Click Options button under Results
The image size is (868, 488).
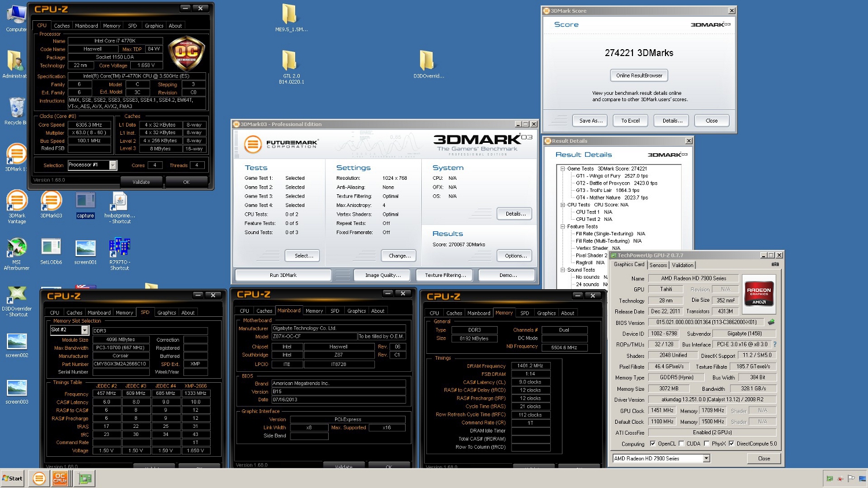pos(514,256)
